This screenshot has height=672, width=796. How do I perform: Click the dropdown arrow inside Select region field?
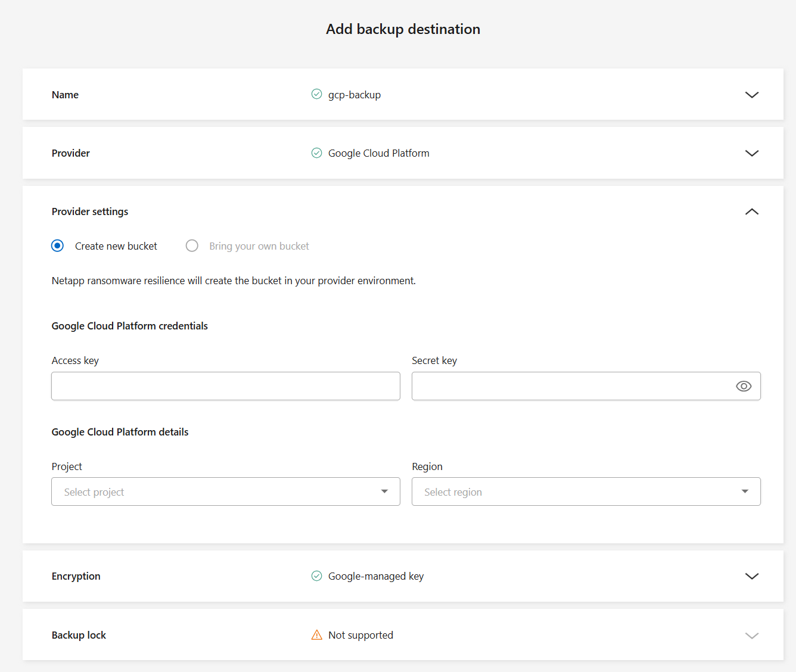745,491
